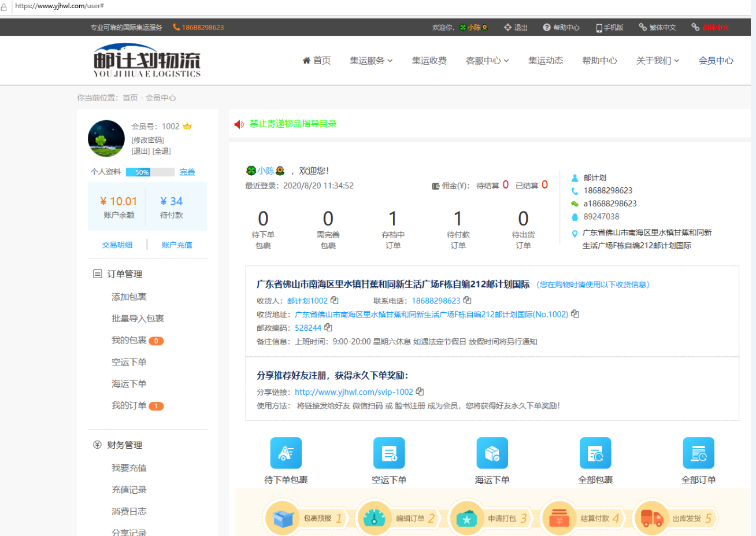Open 集运动态 in the navigation

[x=546, y=60]
